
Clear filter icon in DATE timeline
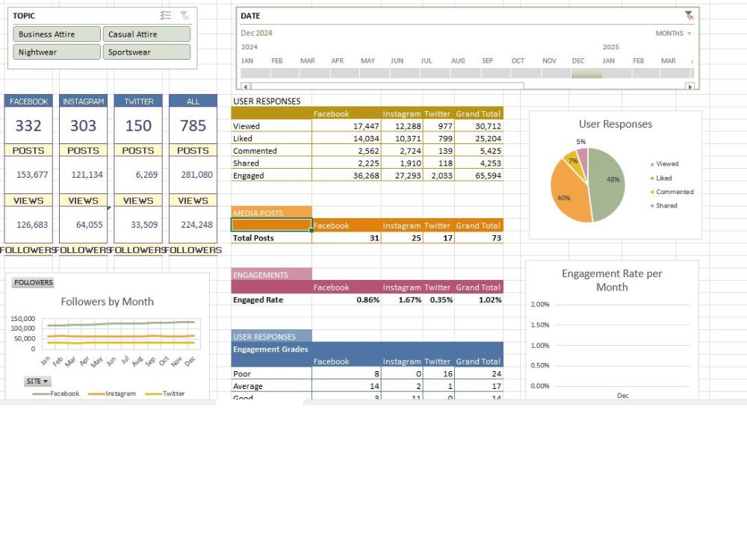click(x=689, y=16)
